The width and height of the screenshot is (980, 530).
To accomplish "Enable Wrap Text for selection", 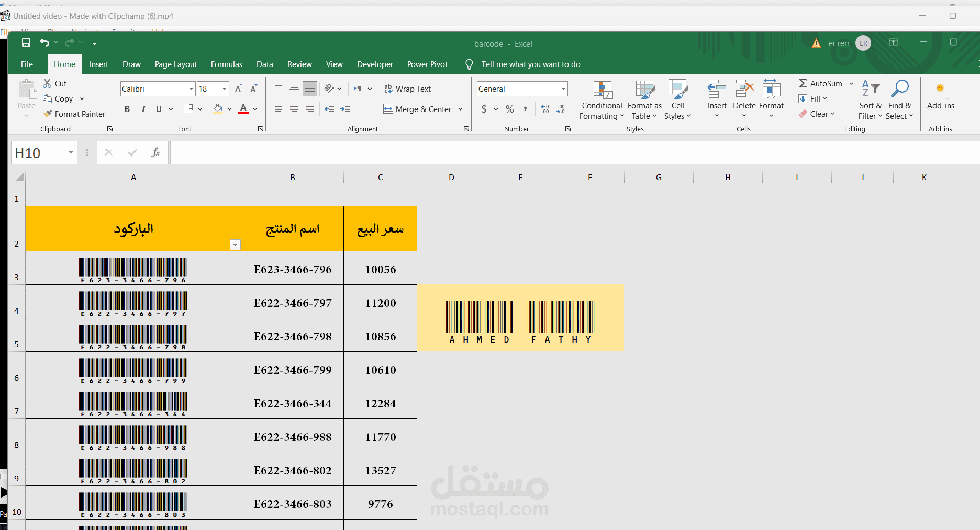I will (x=408, y=89).
